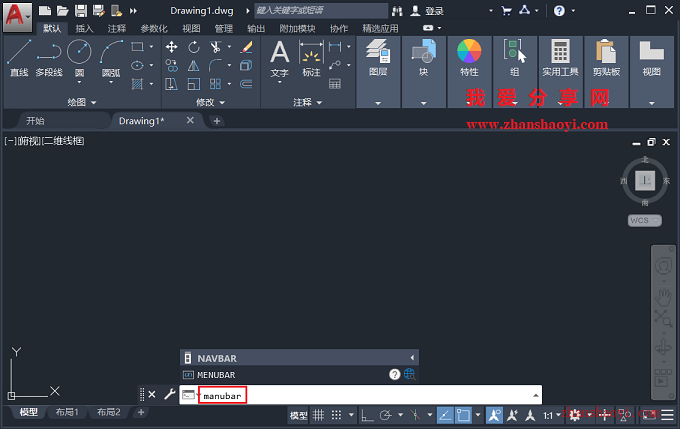Activate the Mirror tool
Screen dimensions: 680x429
tap(194, 65)
